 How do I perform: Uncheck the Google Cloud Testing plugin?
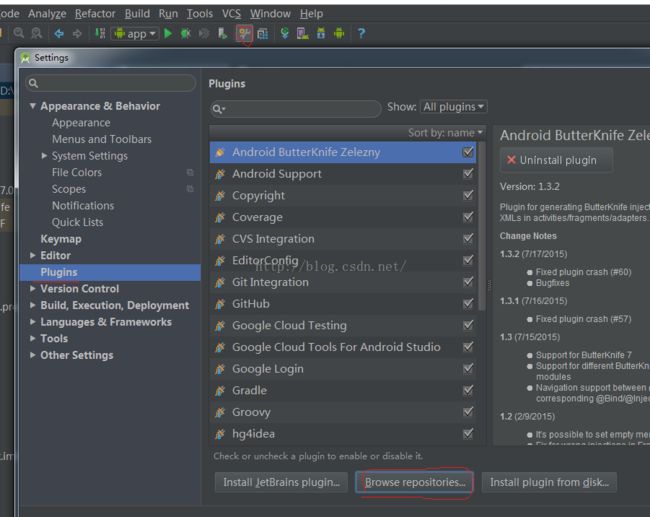(x=468, y=325)
